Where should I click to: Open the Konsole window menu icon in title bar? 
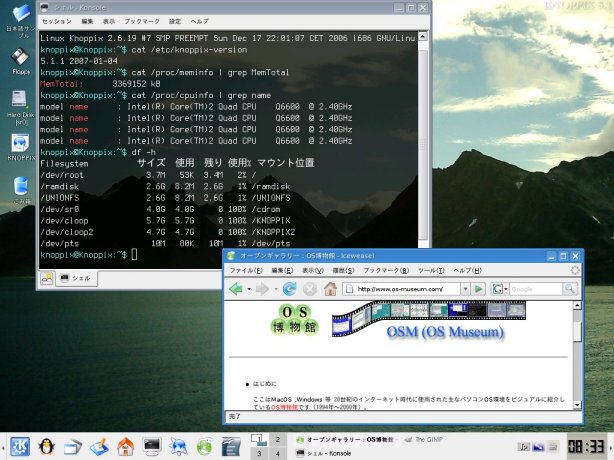pyautogui.click(x=45, y=7)
